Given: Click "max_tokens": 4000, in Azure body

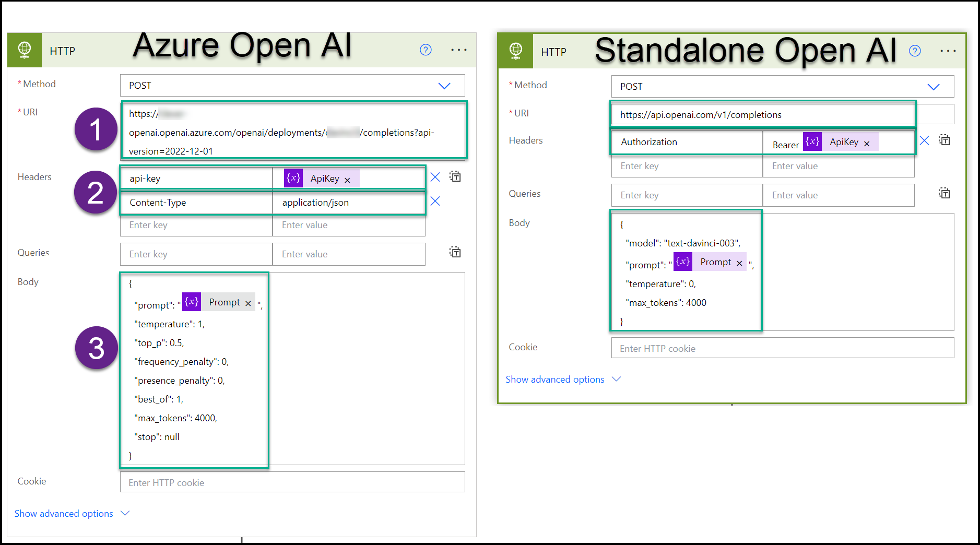Looking at the screenshot, I should tap(176, 418).
